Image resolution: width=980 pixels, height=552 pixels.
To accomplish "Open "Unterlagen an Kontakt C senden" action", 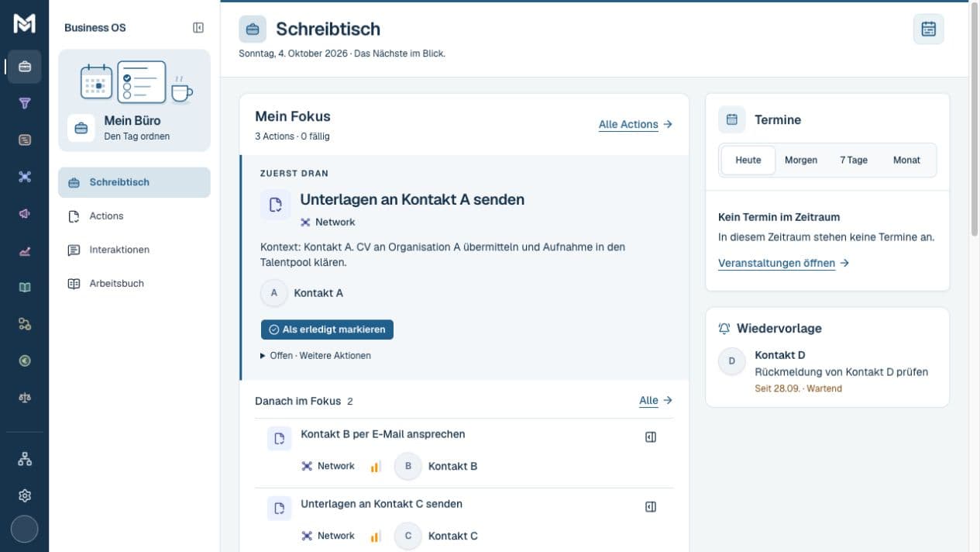I will [381, 504].
